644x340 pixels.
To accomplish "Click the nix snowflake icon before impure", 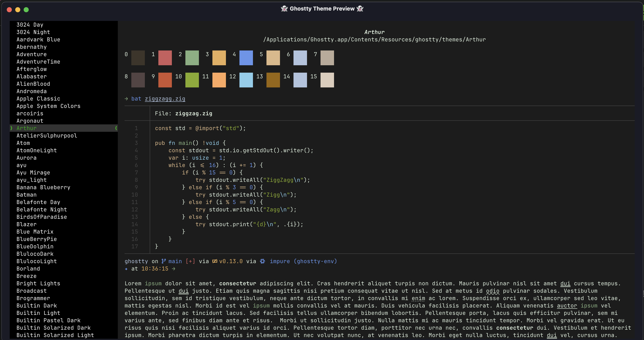I will pyautogui.click(x=262, y=261).
